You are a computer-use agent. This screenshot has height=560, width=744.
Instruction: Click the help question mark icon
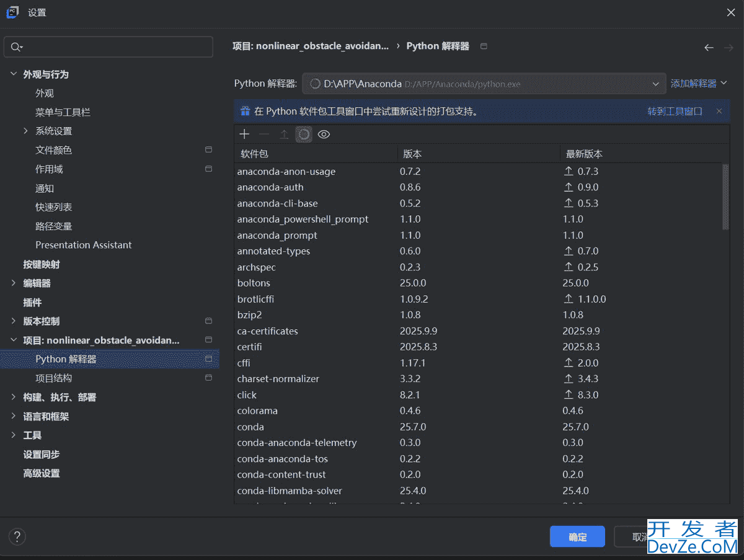(x=17, y=536)
